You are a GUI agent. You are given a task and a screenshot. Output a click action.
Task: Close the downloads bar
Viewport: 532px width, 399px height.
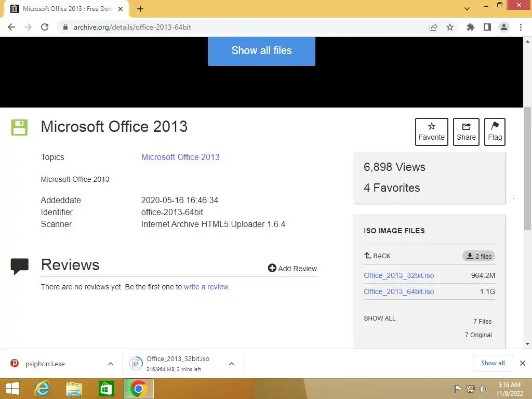(x=523, y=363)
